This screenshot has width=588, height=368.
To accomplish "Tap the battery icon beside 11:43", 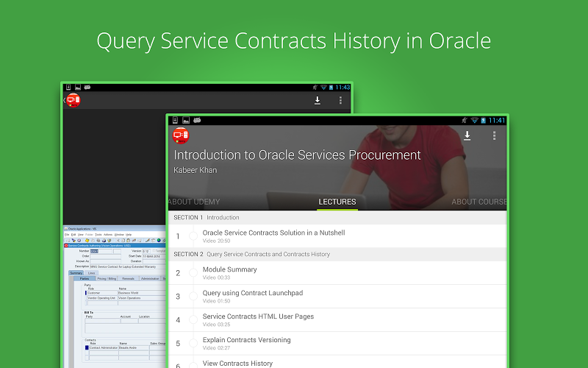I will 331,87.
